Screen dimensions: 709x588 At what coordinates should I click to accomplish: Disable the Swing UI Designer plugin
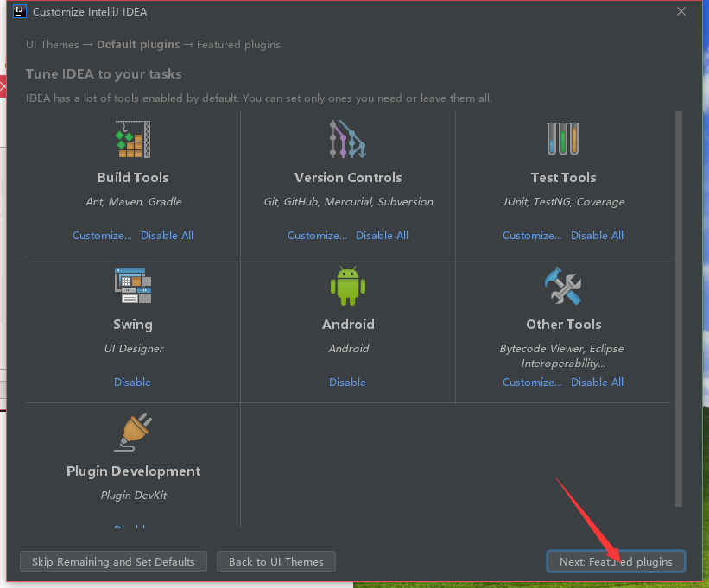132,383
